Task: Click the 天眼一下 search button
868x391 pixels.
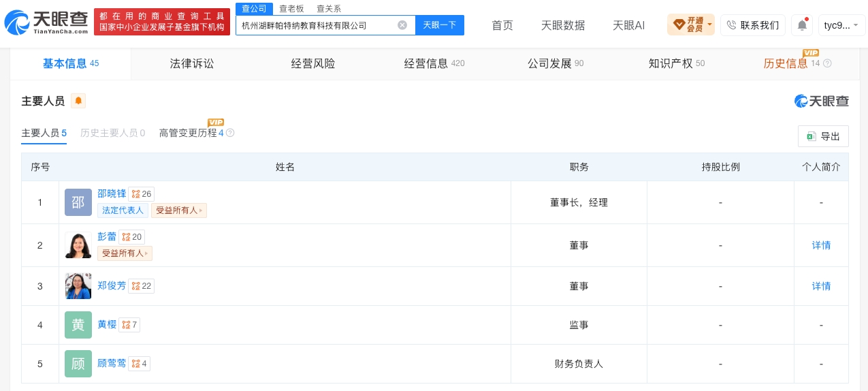Action: [x=440, y=25]
